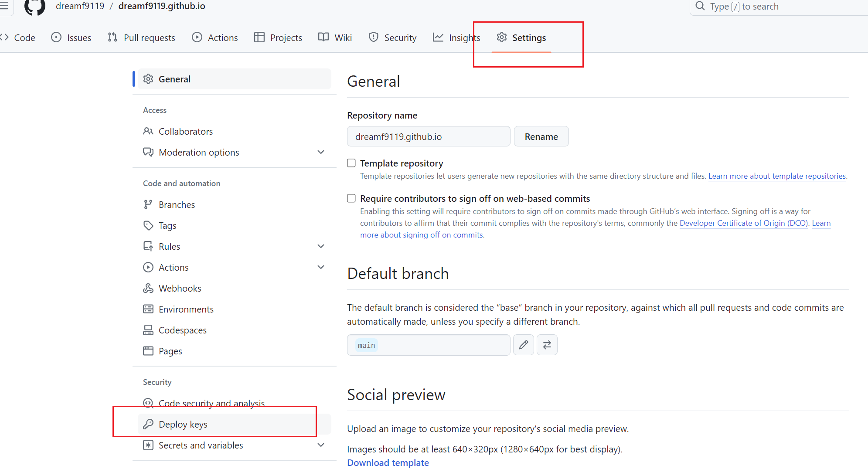The width and height of the screenshot is (868, 469).
Task: Click the Security shield icon
Action: tap(374, 37)
